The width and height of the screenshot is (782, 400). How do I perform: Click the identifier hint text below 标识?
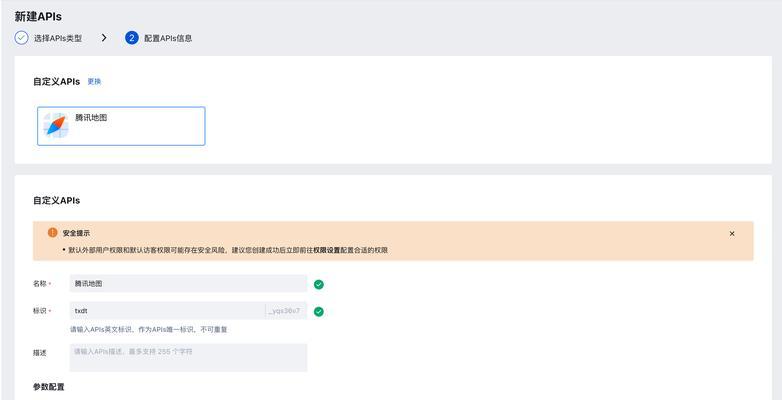(x=149, y=330)
